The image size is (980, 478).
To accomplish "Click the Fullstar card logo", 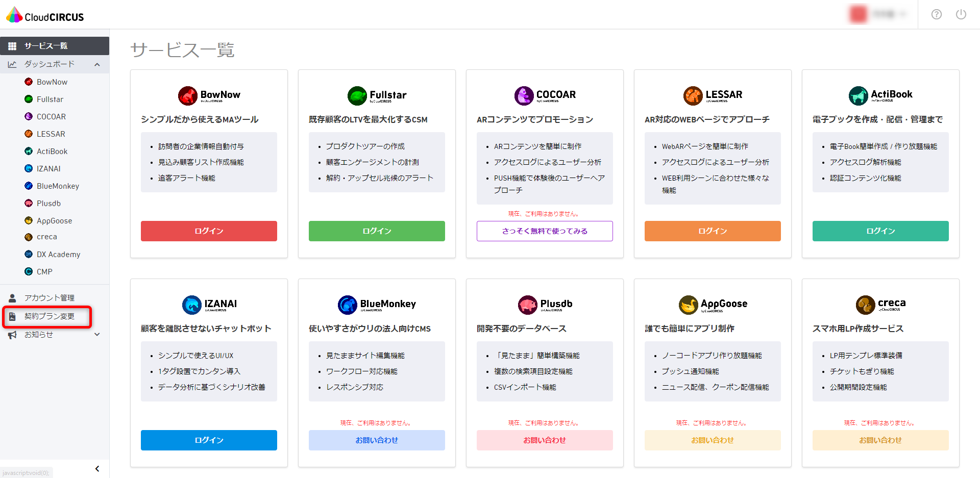I will click(x=377, y=95).
